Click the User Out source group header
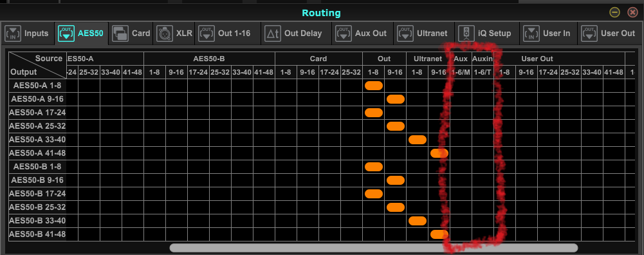The image size is (644, 255). click(537, 59)
